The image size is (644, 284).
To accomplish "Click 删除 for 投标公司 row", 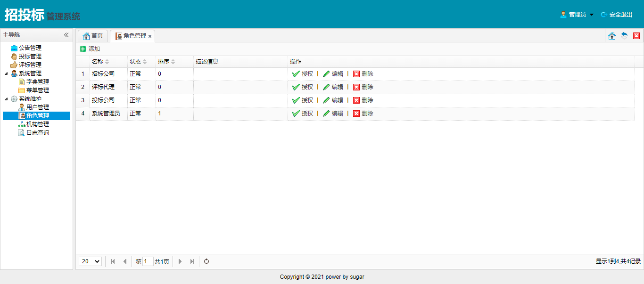I will [363, 100].
